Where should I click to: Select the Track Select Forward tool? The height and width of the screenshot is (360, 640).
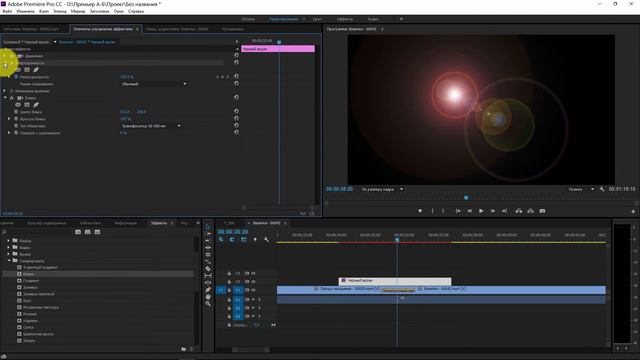tap(208, 233)
